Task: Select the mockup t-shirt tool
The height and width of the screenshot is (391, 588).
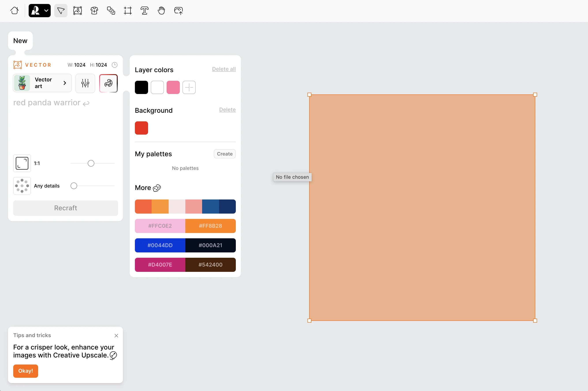Action: point(94,11)
